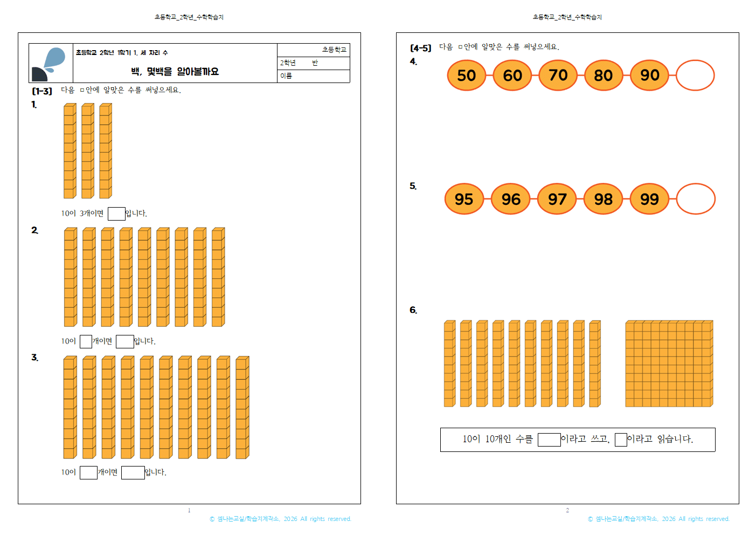Click the worksheet title '백, 몇백을 알아볼까요'
Image resolution: width=756 pixels, height=535 pixels.
coord(175,72)
